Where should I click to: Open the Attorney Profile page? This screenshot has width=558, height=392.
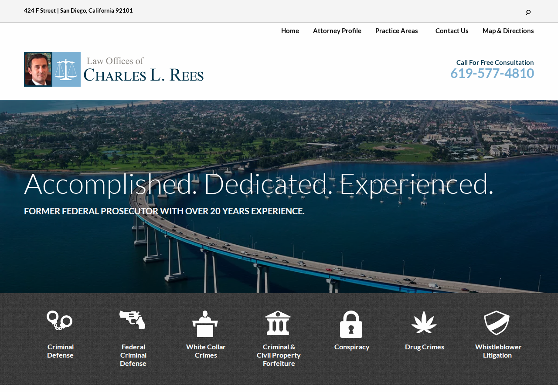coord(337,30)
